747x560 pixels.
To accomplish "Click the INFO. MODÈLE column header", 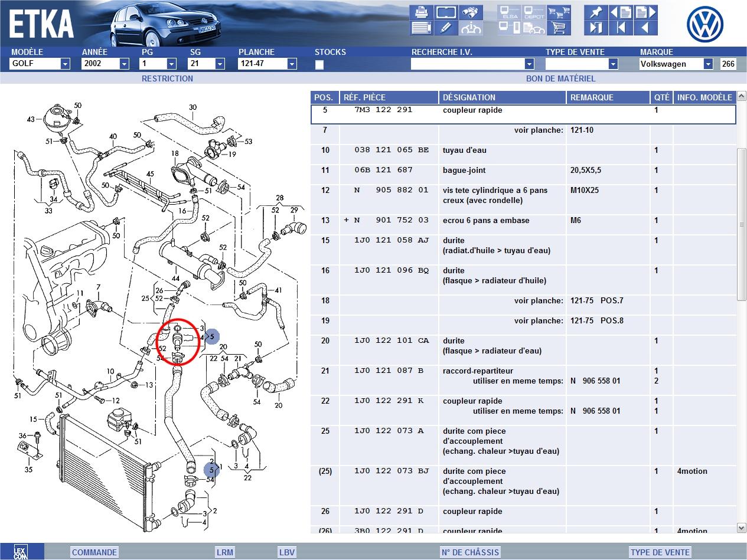I will [704, 97].
